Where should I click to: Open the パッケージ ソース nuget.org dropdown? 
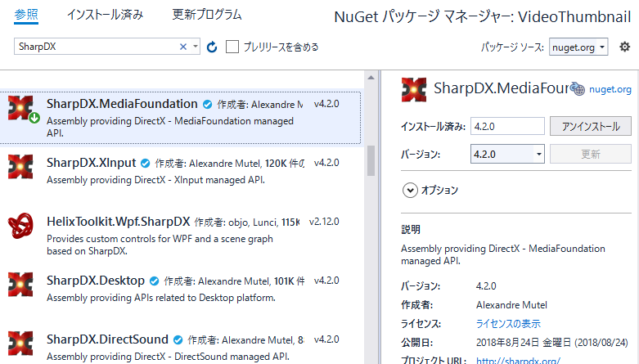pos(578,47)
